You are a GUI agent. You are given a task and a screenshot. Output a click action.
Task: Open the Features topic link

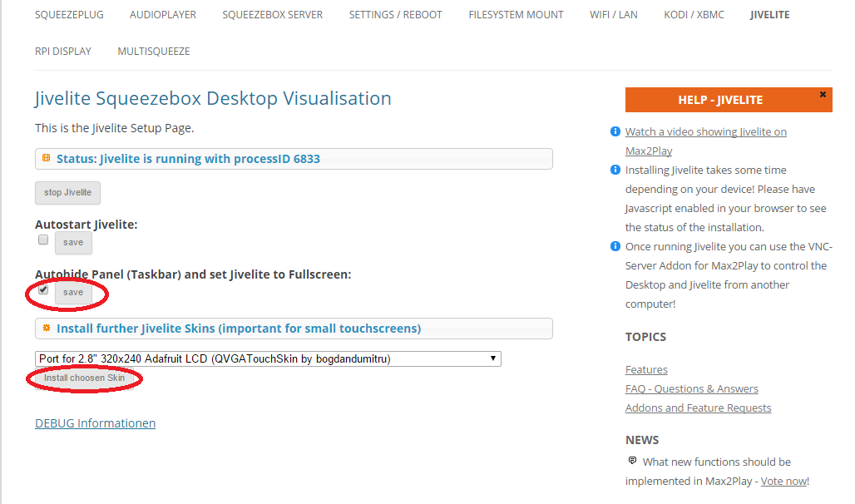[646, 370]
